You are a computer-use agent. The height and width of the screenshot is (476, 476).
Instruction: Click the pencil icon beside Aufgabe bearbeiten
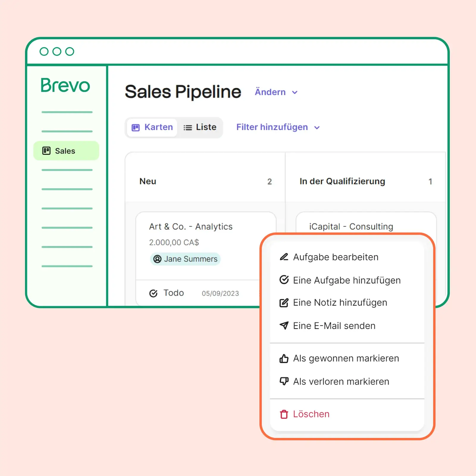284,257
